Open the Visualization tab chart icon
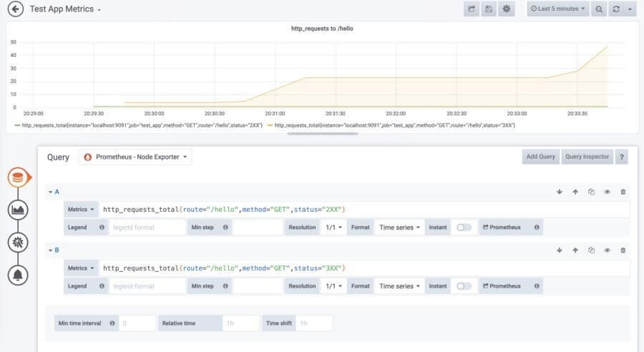Image resolution: width=644 pixels, height=352 pixels. coord(18,210)
